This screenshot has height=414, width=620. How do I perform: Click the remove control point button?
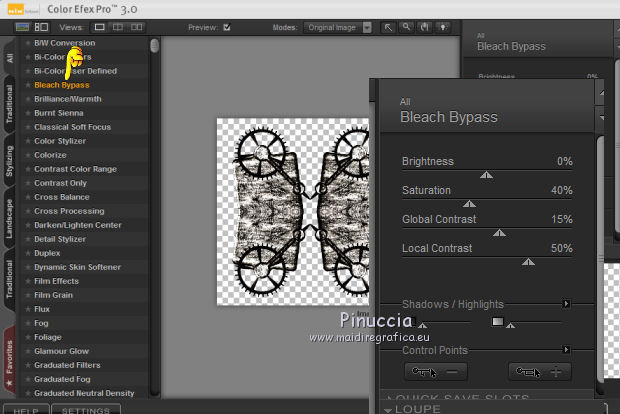pyautogui.click(x=436, y=372)
